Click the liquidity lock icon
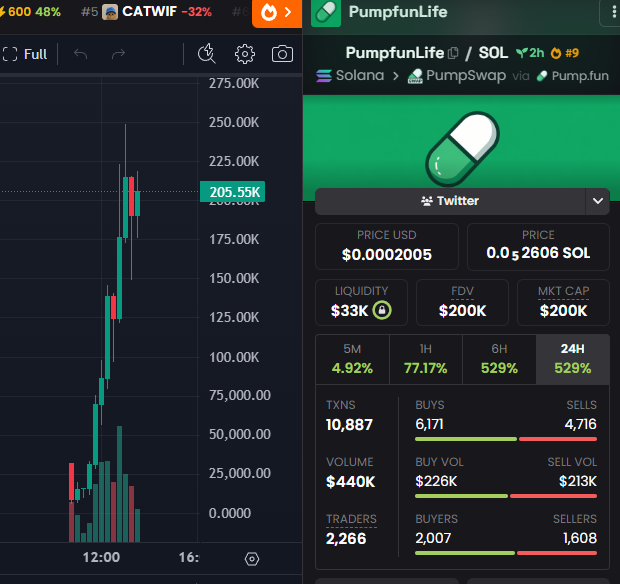 (x=382, y=310)
